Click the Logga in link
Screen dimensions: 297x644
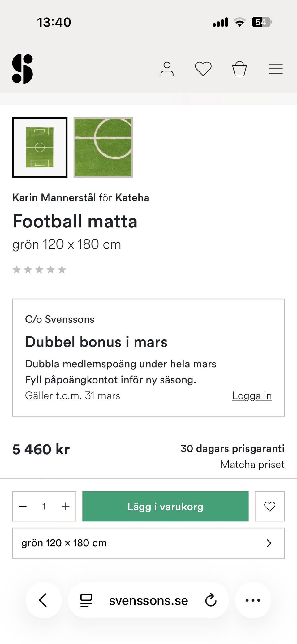coord(252,396)
